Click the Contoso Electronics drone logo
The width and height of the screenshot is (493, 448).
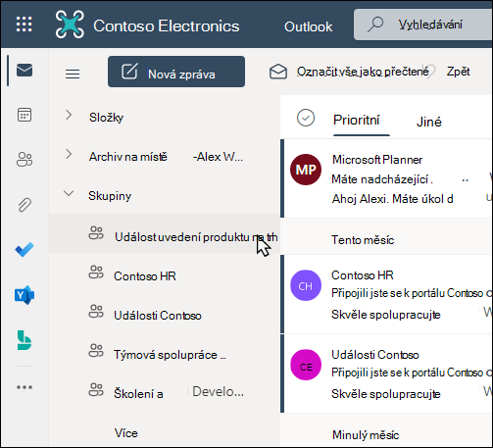70,25
